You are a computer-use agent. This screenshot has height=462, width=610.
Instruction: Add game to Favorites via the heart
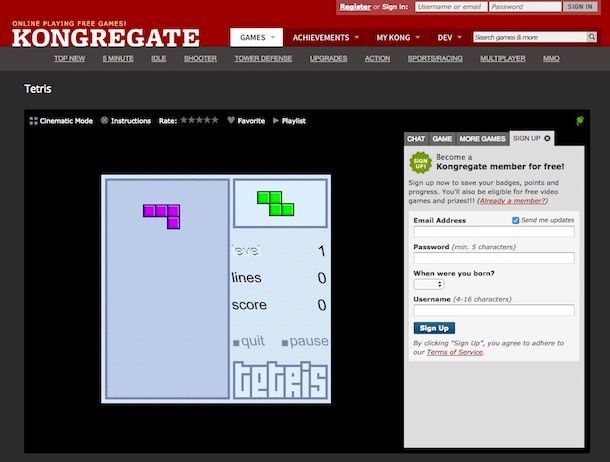click(231, 121)
